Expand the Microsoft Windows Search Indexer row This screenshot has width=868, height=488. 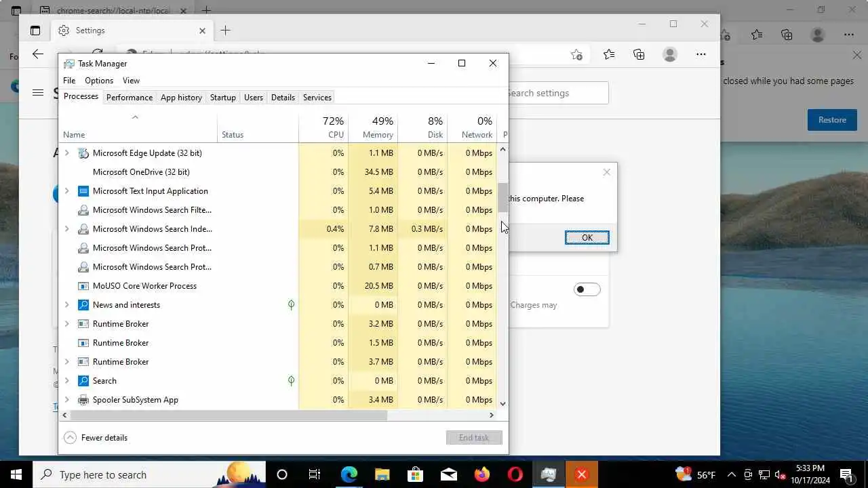(x=66, y=229)
